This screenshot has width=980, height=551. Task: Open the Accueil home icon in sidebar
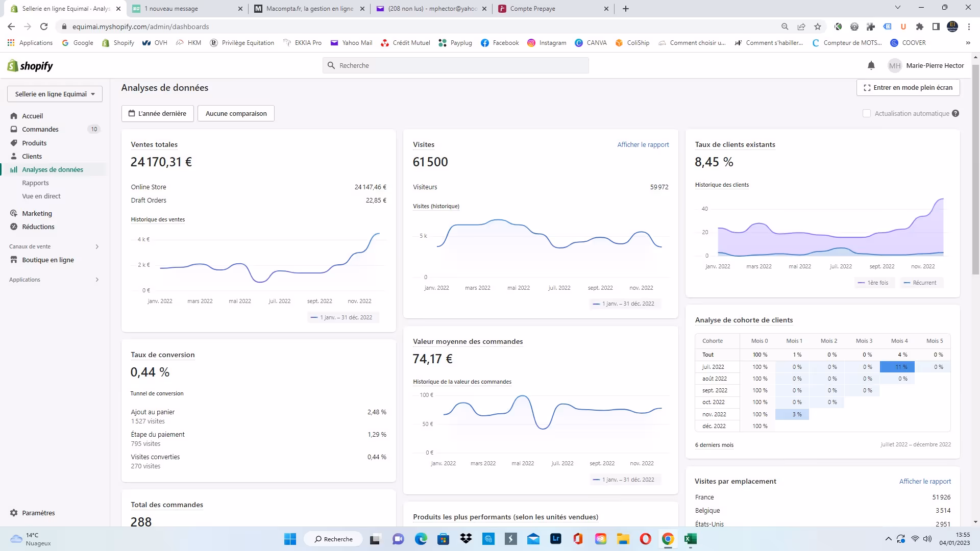(x=14, y=116)
